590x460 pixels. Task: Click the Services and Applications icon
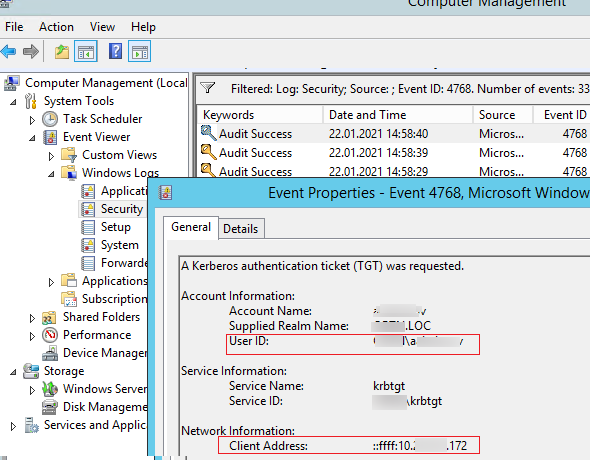coord(32,425)
